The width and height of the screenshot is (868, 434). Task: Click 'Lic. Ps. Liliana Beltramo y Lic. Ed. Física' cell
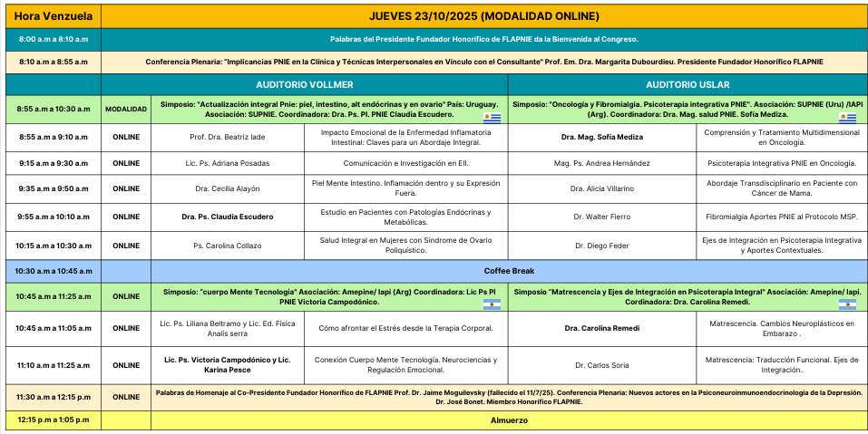[x=228, y=328]
